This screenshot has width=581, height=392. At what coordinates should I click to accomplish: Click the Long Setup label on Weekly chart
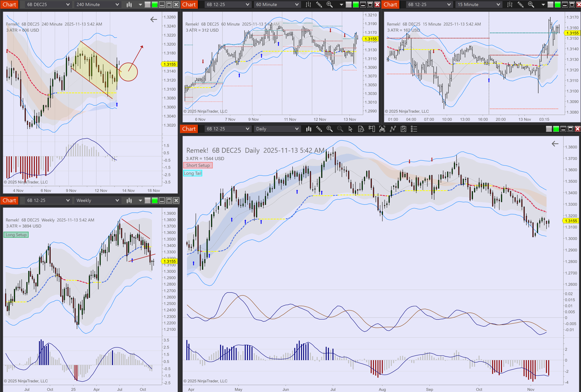point(16,235)
